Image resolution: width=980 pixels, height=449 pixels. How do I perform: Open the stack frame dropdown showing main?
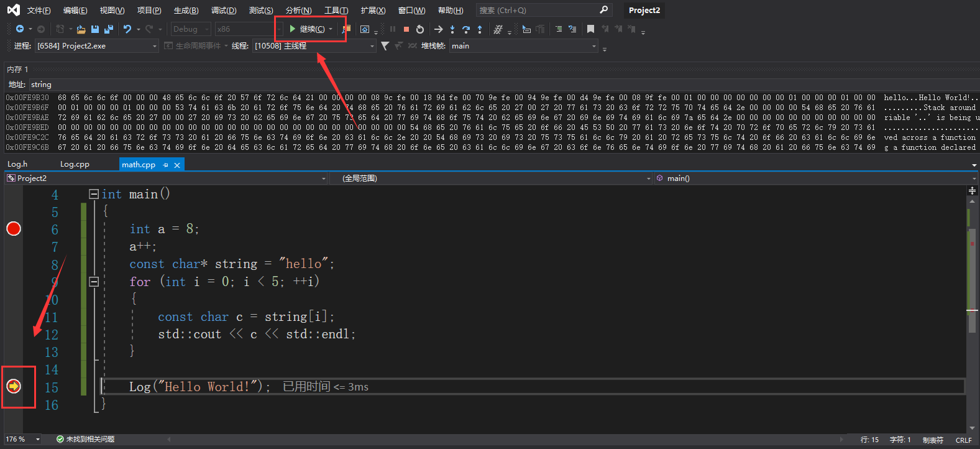(524, 46)
